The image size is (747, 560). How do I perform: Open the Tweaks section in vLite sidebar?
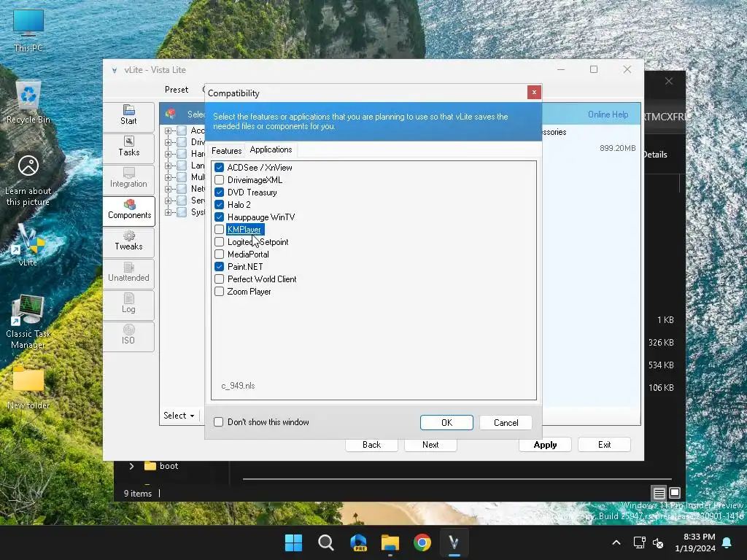click(x=128, y=241)
